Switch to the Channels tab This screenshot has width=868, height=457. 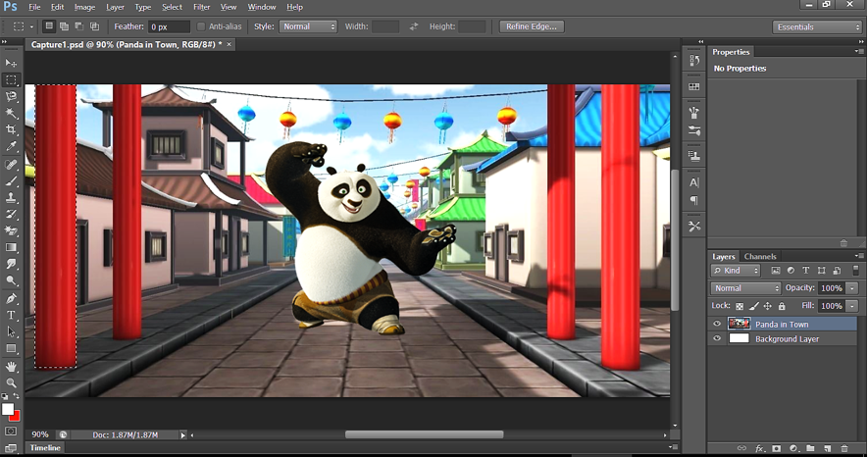[x=760, y=256]
